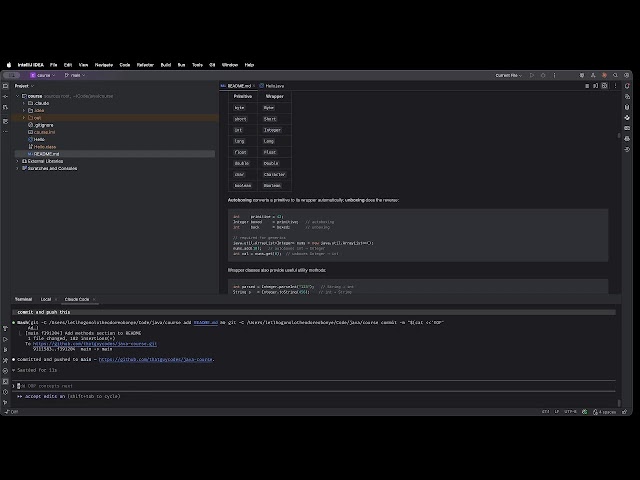This screenshot has height=480, width=640.
Task: Expand the .claude folder
Action: tap(24, 103)
